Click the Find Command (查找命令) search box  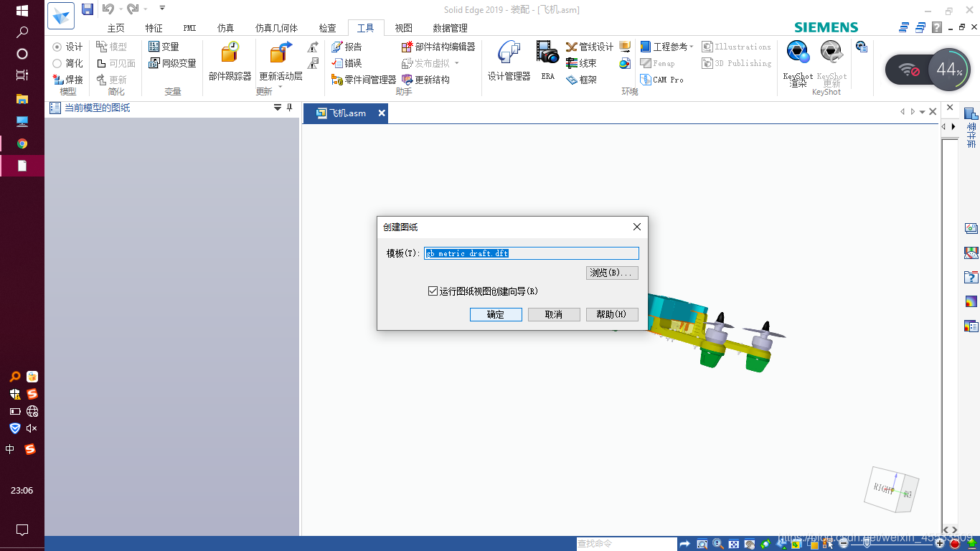click(626, 544)
